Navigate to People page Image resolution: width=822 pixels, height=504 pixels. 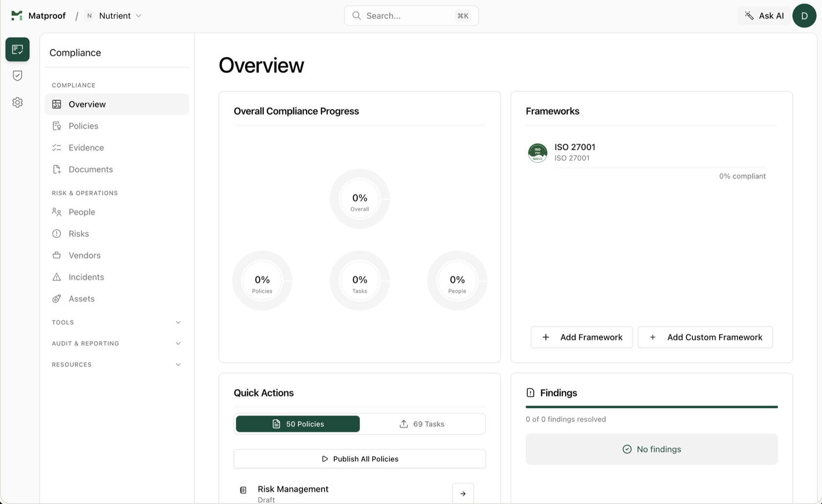pyautogui.click(x=116, y=212)
